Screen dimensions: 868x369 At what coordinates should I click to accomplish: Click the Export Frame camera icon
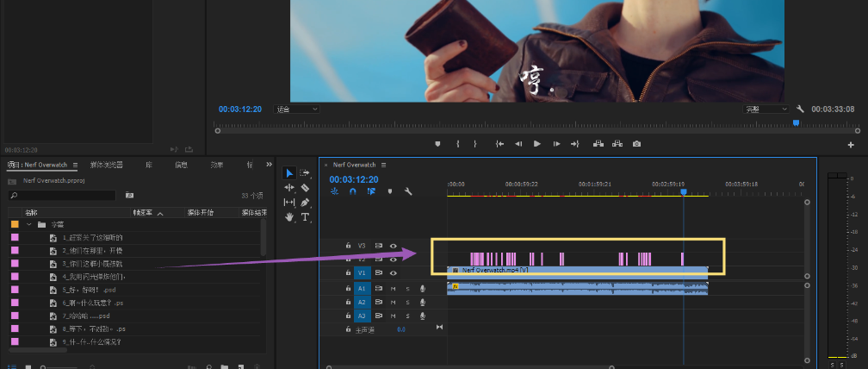point(636,144)
